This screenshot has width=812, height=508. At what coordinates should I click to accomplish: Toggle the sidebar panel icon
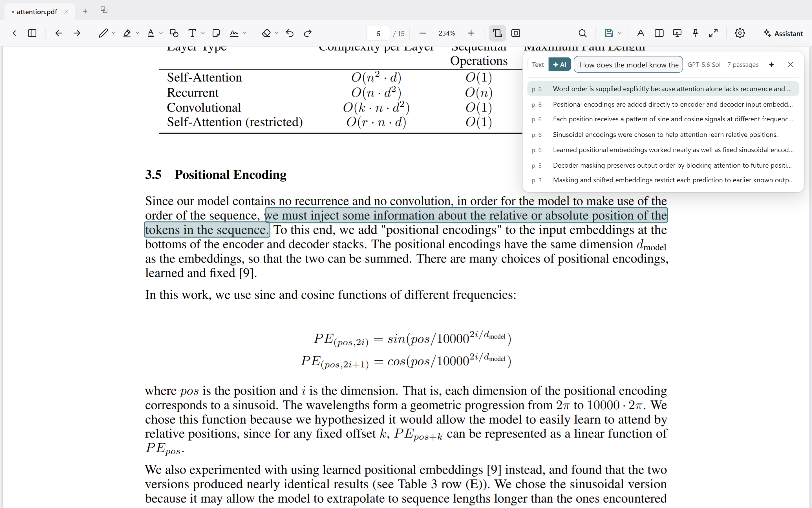click(32, 33)
